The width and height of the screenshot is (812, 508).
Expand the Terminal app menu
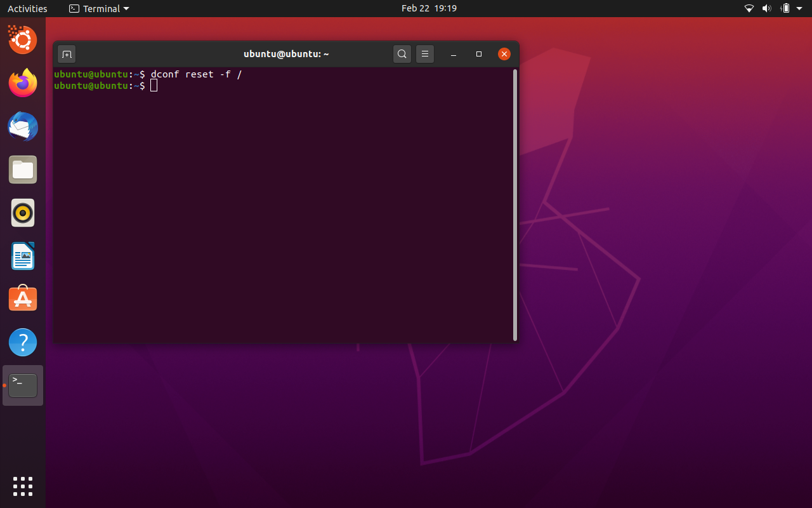99,8
